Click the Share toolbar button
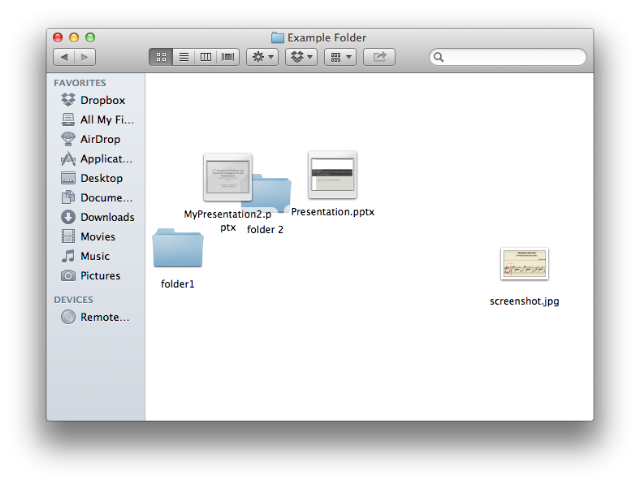This screenshot has height=485, width=640. 379,57
